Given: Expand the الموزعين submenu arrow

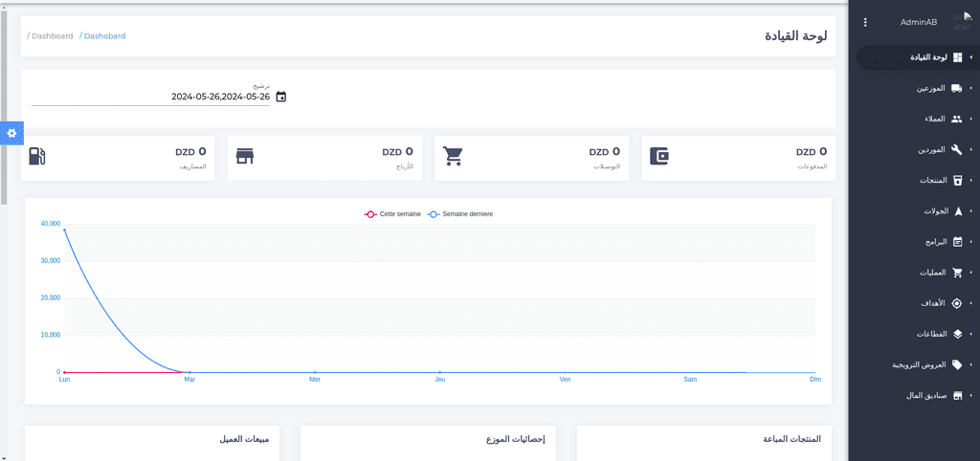Looking at the screenshot, I should [970, 88].
